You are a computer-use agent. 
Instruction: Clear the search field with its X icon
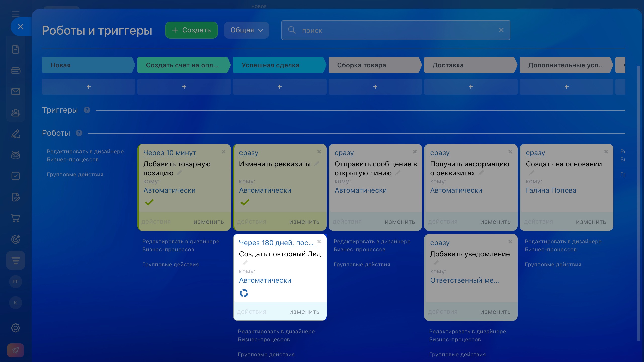pyautogui.click(x=501, y=30)
